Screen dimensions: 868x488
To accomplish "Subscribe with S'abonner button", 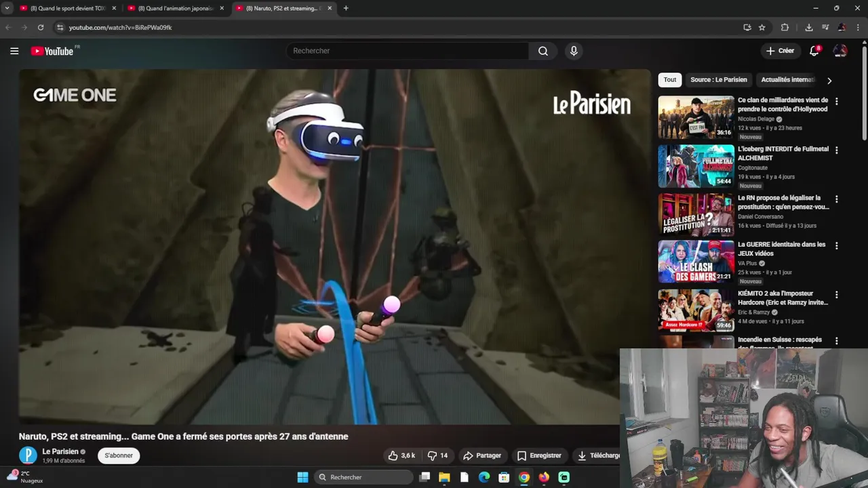I will click(119, 455).
